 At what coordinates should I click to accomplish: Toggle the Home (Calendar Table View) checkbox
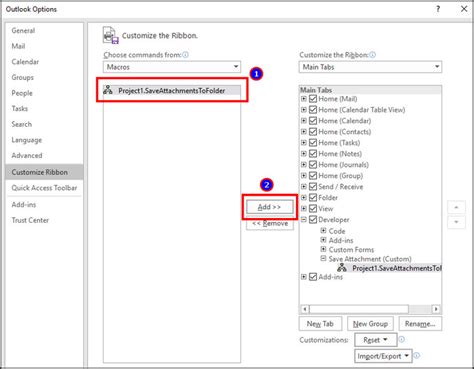coord(313,110)
